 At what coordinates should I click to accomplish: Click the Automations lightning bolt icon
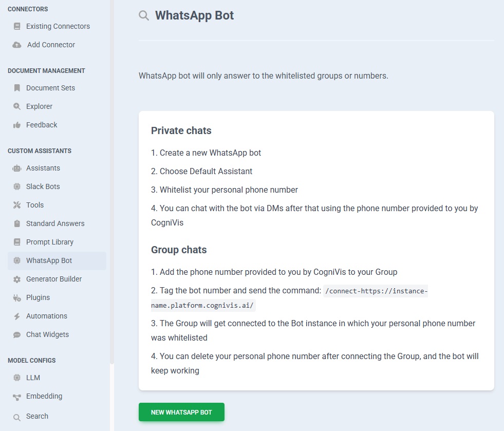(17, 316)
